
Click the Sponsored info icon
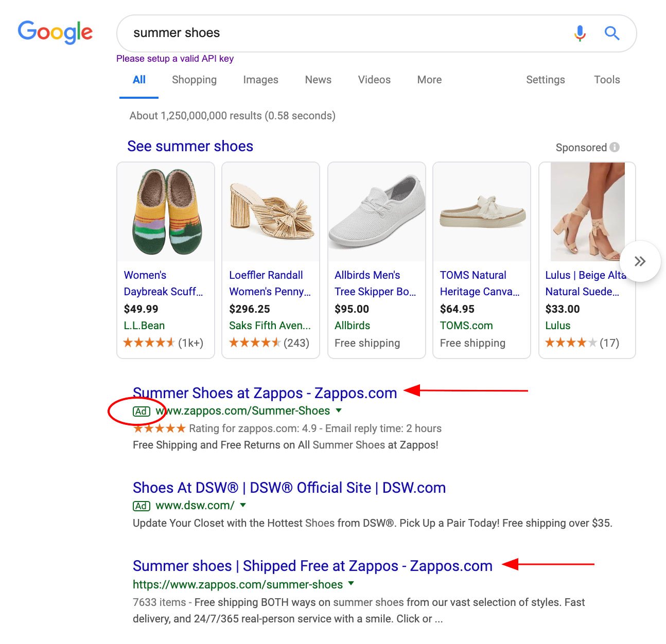click(x=615, y=147)
